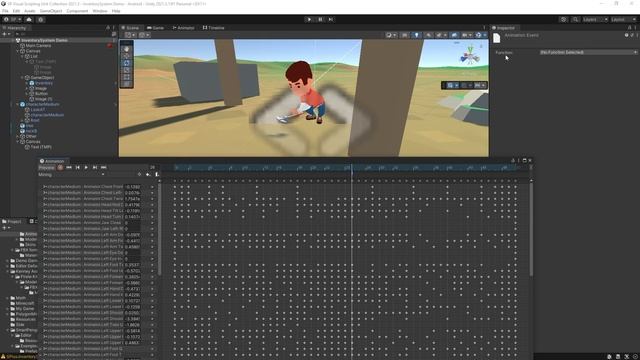
Task: Open the Help menu
Action: tap(116, 11)
